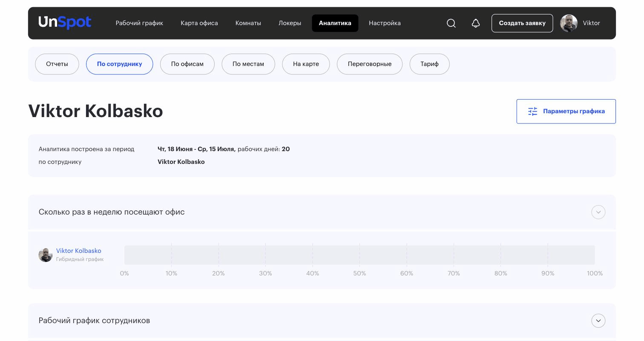Screen dimensions: 644x341
Task: Click the рабочих дней: 20 text
Action: 264,149
